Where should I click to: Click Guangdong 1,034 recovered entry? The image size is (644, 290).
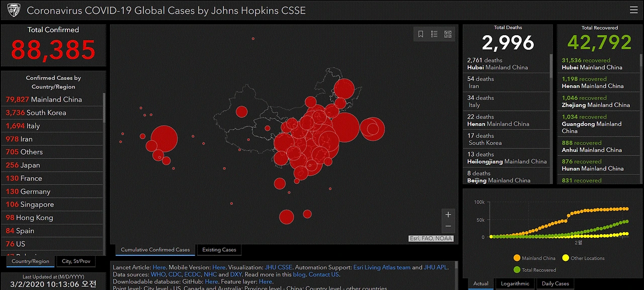pyautogui.click(x=599, y=124)
